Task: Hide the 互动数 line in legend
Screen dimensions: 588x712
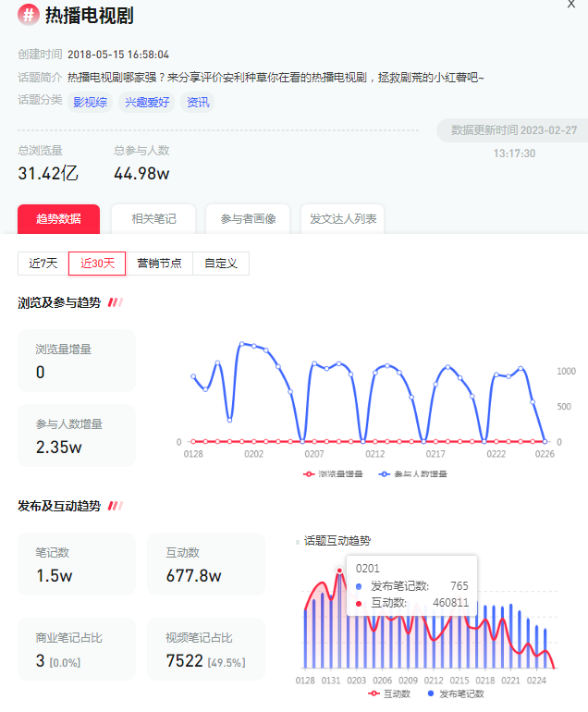Action: (387, 694)
